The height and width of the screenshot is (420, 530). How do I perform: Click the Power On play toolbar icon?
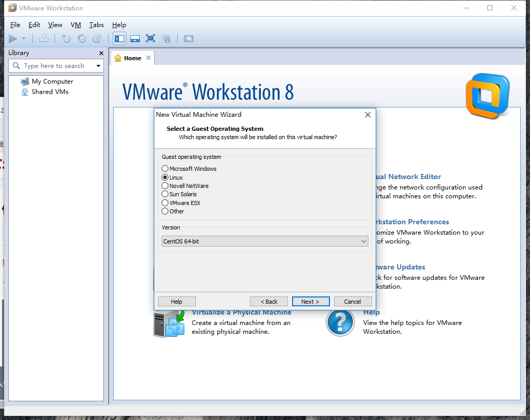tap(13, 39)
